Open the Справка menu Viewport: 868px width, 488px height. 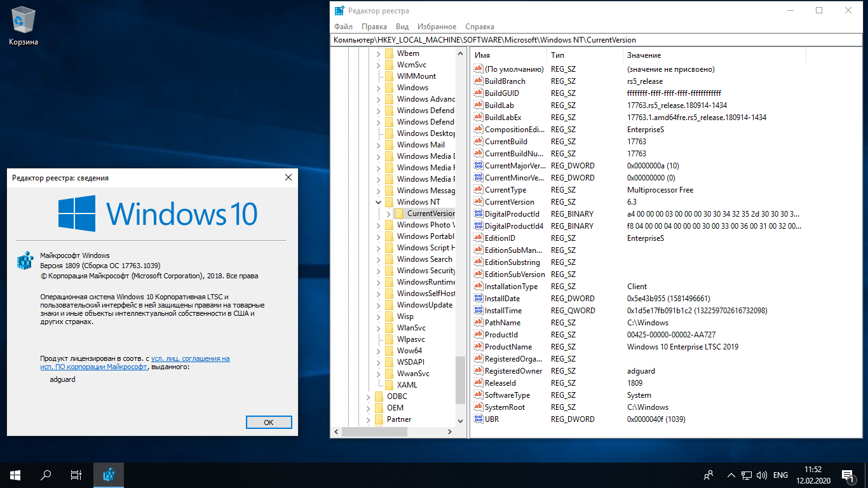(480, 27)
